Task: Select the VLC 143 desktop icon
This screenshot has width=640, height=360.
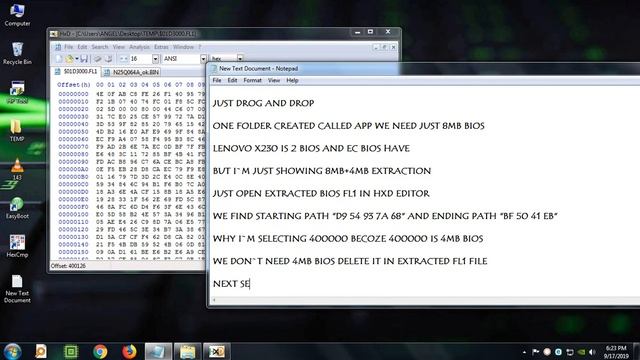Action: click(17, 169)
